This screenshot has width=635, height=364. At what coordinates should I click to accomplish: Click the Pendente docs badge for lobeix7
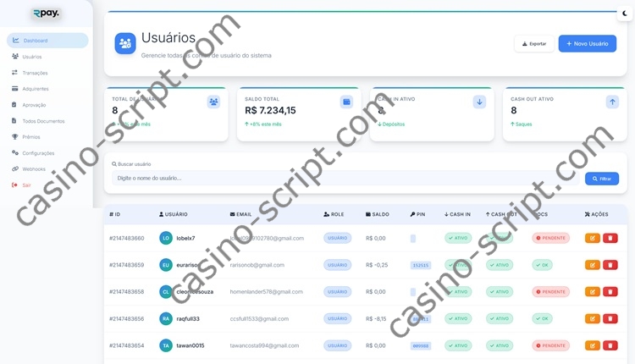click(550, 238)
